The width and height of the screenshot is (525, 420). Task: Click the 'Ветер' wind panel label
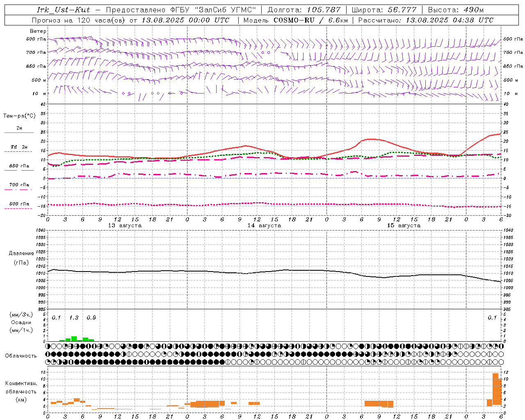(x=38, y=31)
